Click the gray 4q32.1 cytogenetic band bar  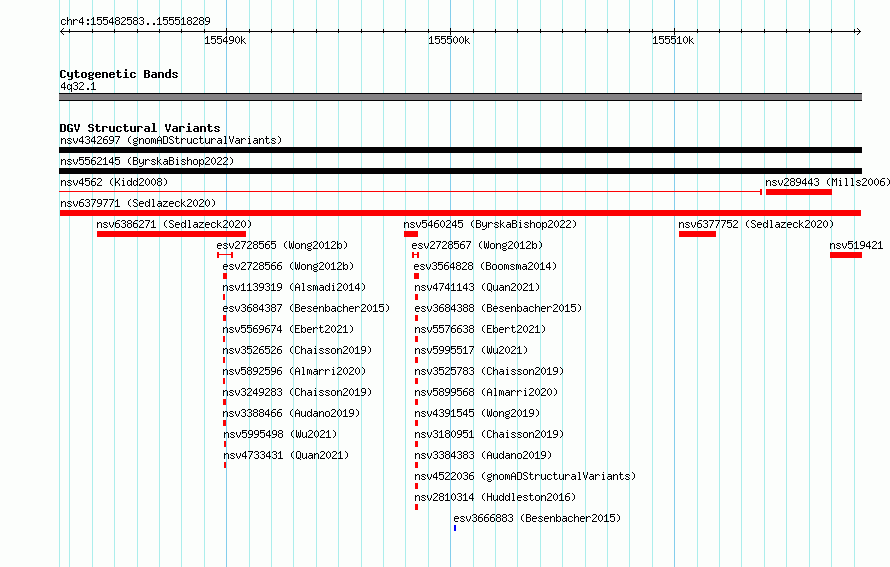click(460, 97)
